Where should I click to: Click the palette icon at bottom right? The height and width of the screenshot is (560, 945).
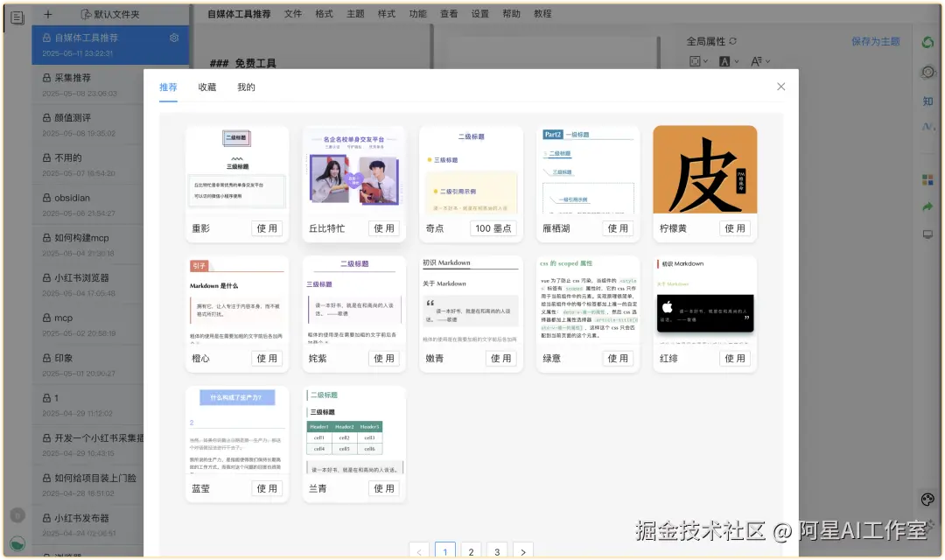coord(927,500)
